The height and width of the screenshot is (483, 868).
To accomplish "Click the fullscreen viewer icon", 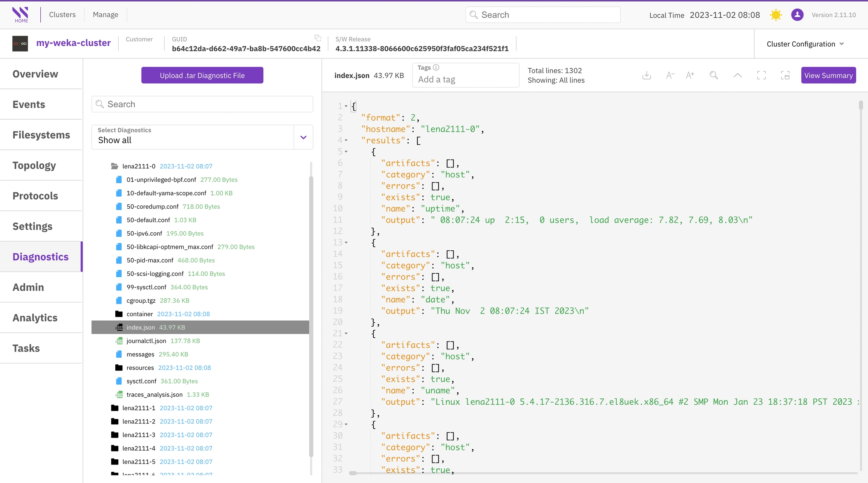I will click(761, 75).
